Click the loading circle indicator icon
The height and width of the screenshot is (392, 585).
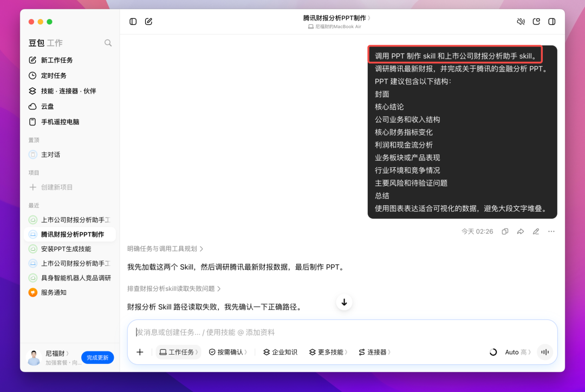(493, 352)
